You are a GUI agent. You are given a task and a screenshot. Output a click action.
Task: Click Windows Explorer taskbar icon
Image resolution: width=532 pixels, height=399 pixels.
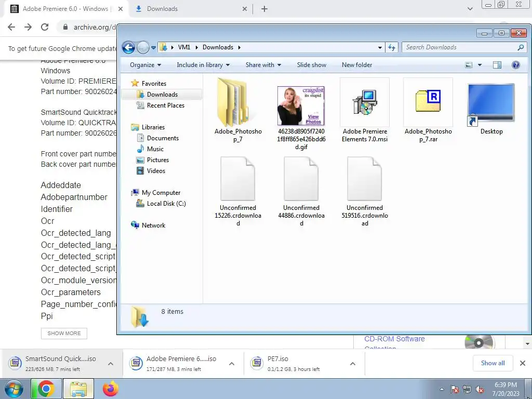coord(78,389)
